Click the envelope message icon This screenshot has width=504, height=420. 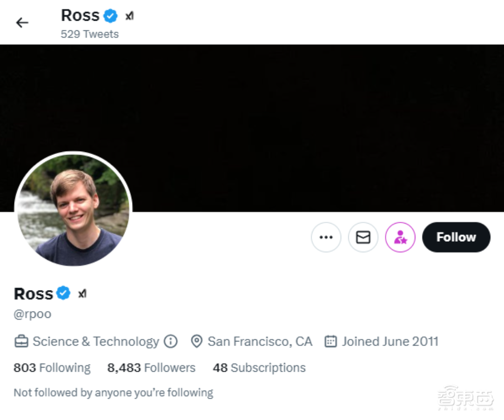coord(363,237)
